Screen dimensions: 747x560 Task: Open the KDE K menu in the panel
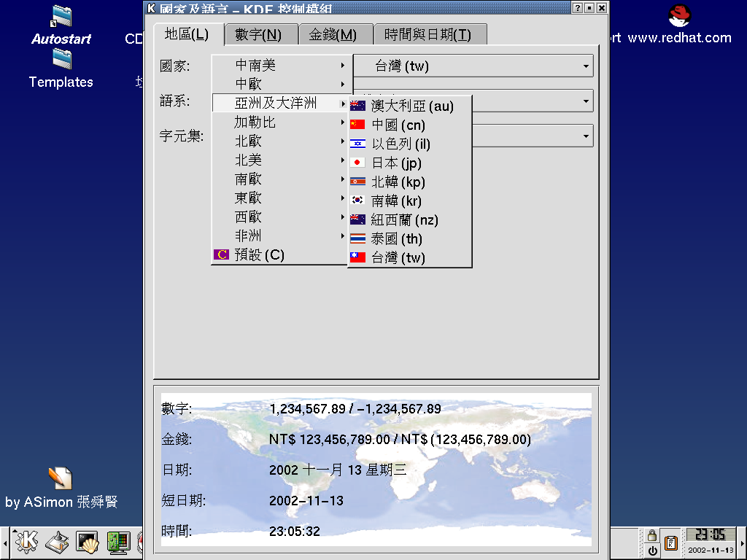[x=26, y=542]
